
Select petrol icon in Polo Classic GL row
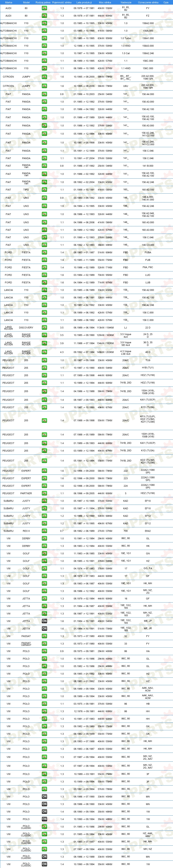(44, 826)
